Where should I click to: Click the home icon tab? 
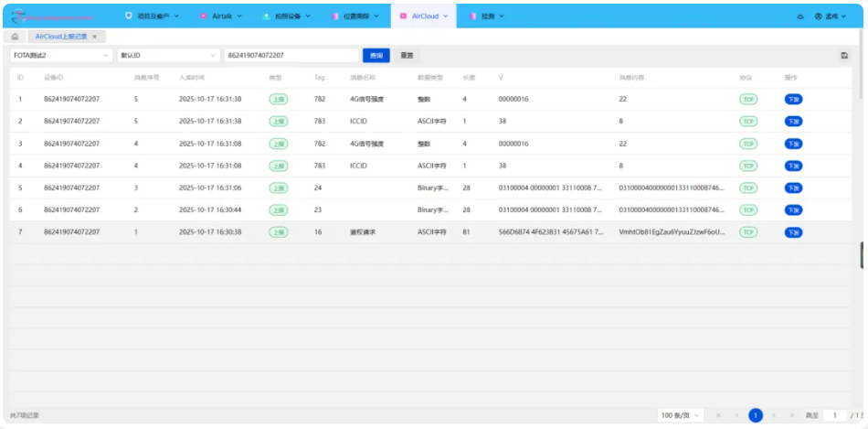15,37
